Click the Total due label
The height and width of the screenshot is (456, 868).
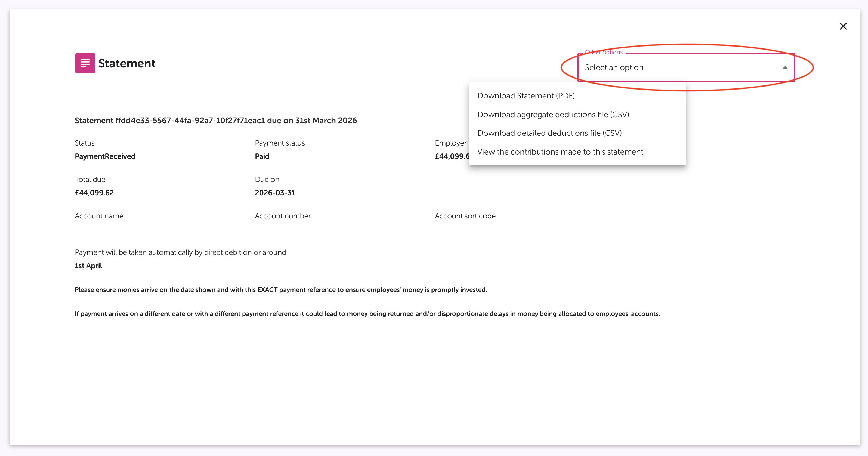90,180
